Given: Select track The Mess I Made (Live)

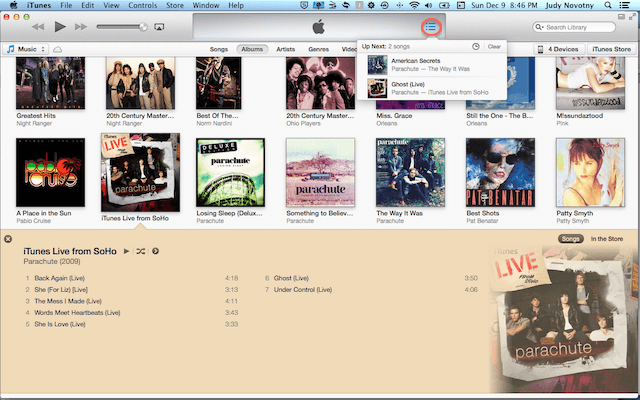Looking at the screenshot, I should coord(131,301).
